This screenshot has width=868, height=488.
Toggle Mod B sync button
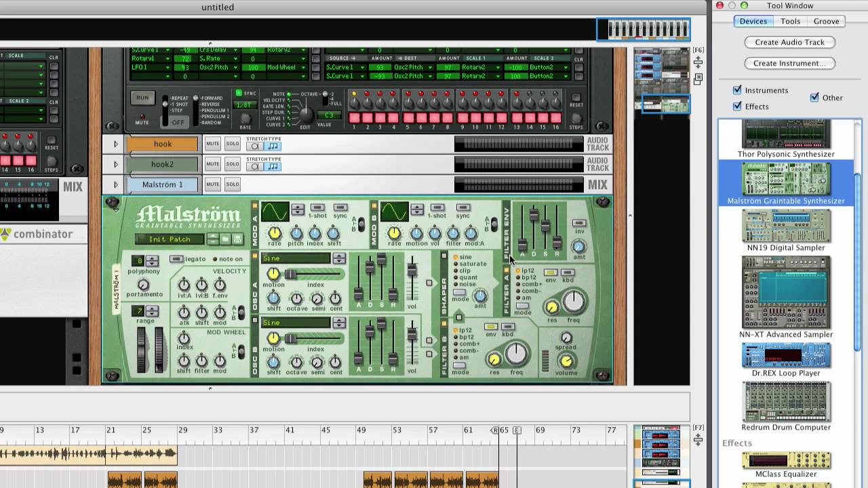click(463, 207)
